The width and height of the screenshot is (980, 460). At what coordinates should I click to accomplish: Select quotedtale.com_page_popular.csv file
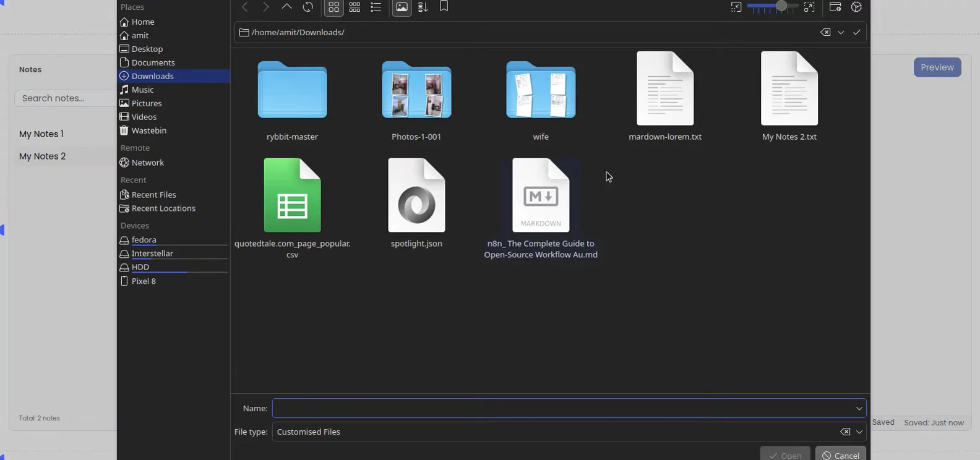(x=292, y=208)
